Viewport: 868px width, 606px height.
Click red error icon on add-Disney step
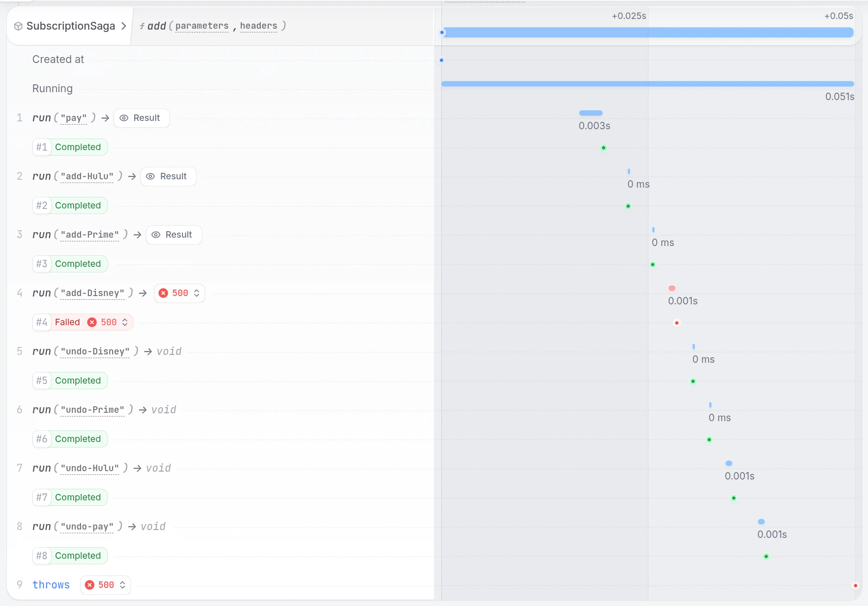pyautogui.click(x=163, y=293)
